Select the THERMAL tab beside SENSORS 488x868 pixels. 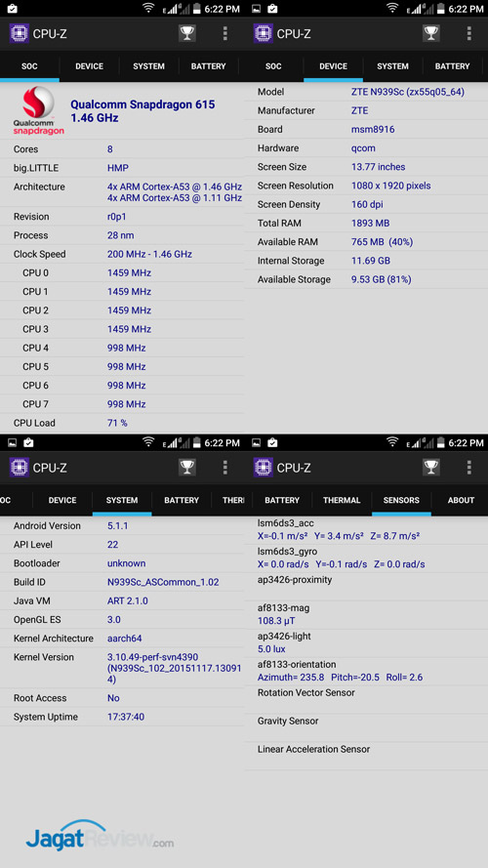(342, 500)
